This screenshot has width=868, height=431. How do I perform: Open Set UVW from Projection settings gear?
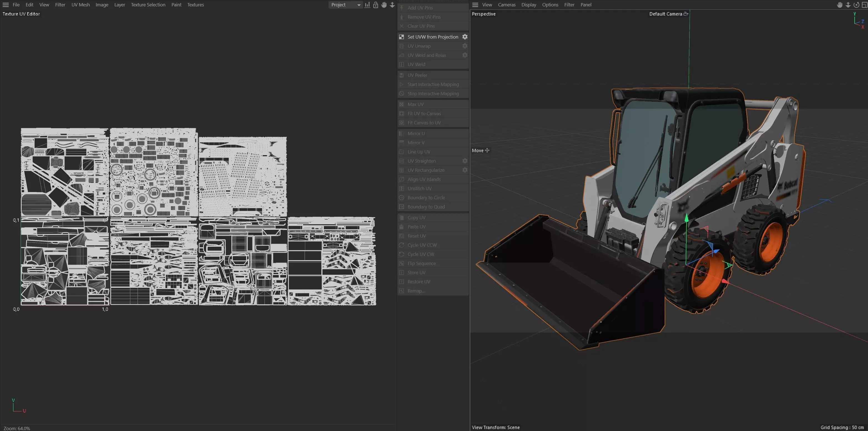point(465,37)
